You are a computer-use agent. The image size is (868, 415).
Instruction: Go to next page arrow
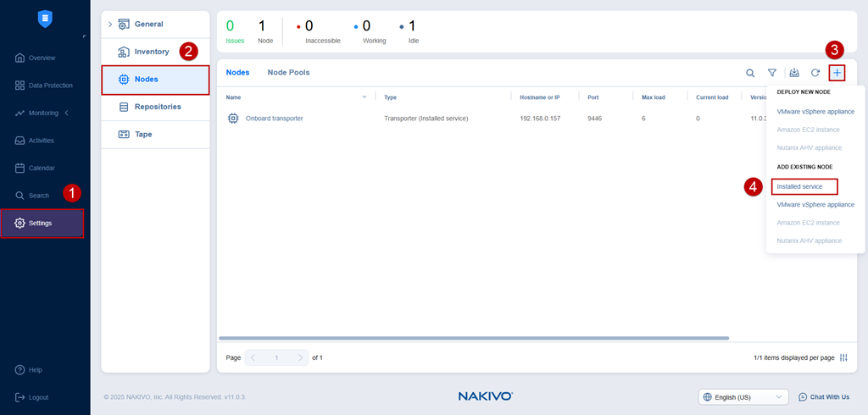[x=300, y=357]
